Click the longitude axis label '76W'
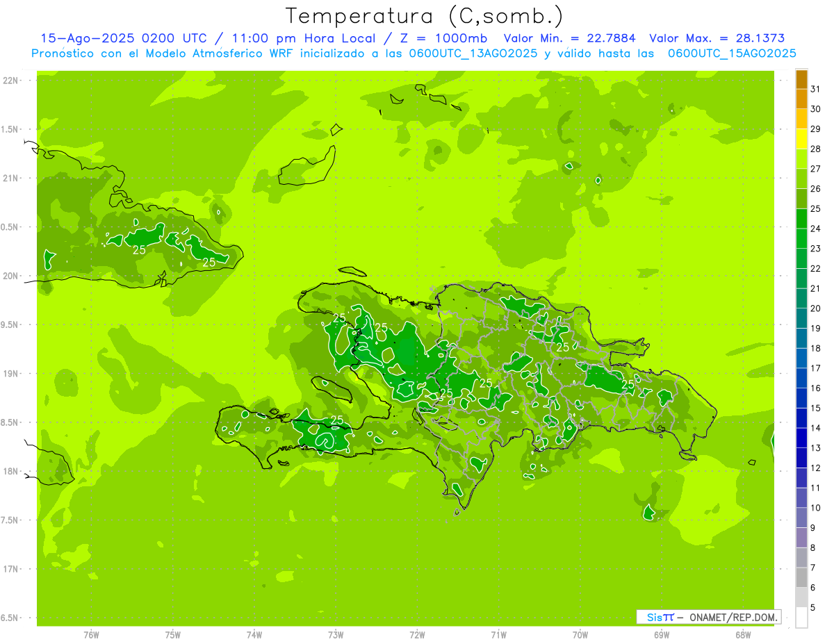Viewport: 834px width, 644px height. point(91,635)
